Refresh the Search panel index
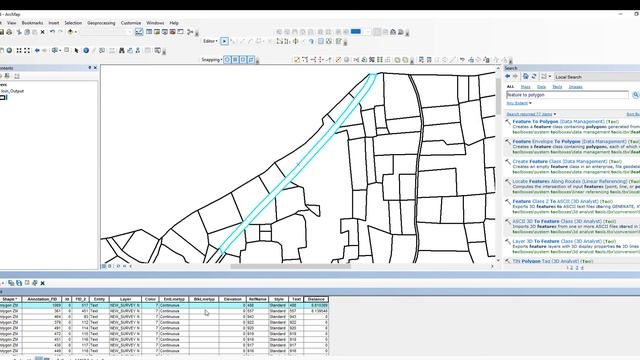Viewport: 640px width, 360px height. point(533,77)
